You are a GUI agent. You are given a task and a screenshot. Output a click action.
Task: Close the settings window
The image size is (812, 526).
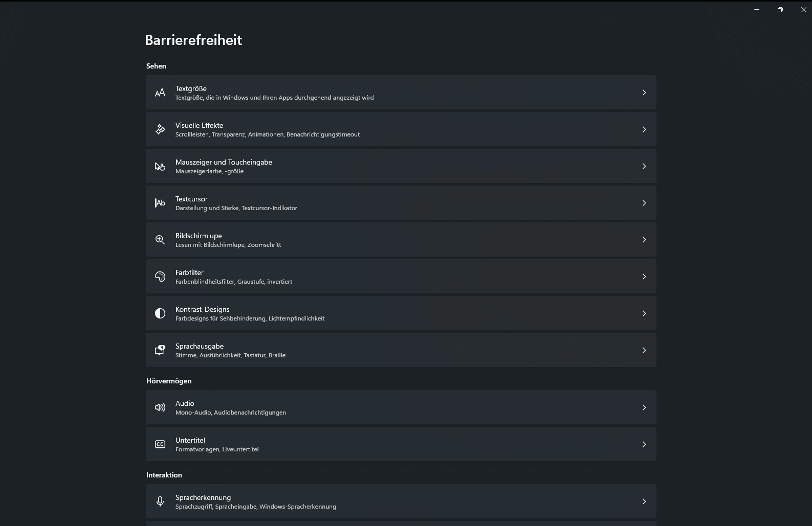[x=803, y=10]
